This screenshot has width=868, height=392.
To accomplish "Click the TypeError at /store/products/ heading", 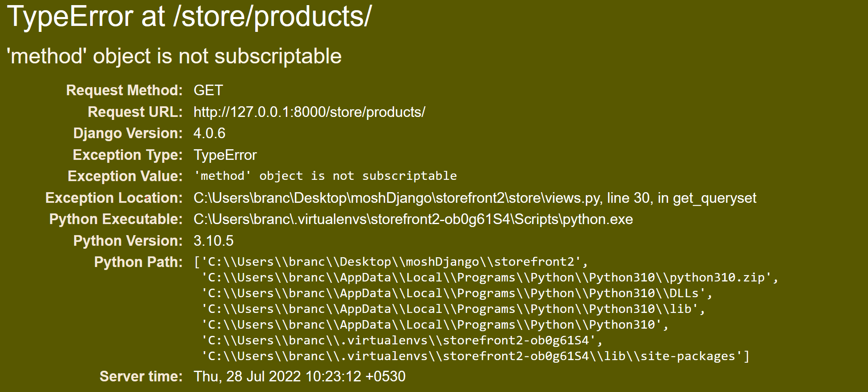I will click(189, 17).
